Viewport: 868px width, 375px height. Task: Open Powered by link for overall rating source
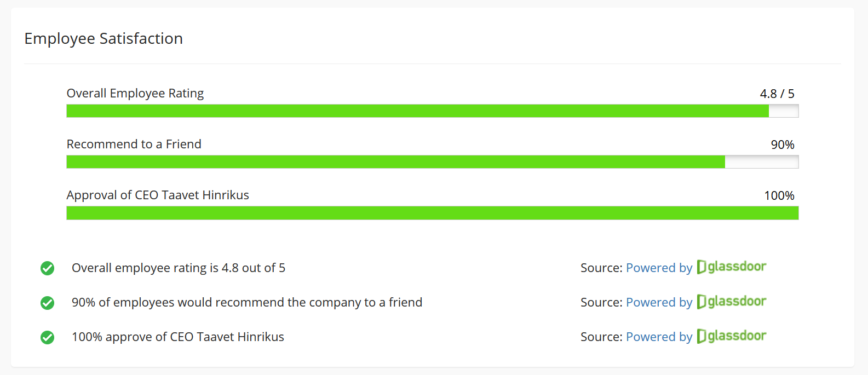coord(659,268)
